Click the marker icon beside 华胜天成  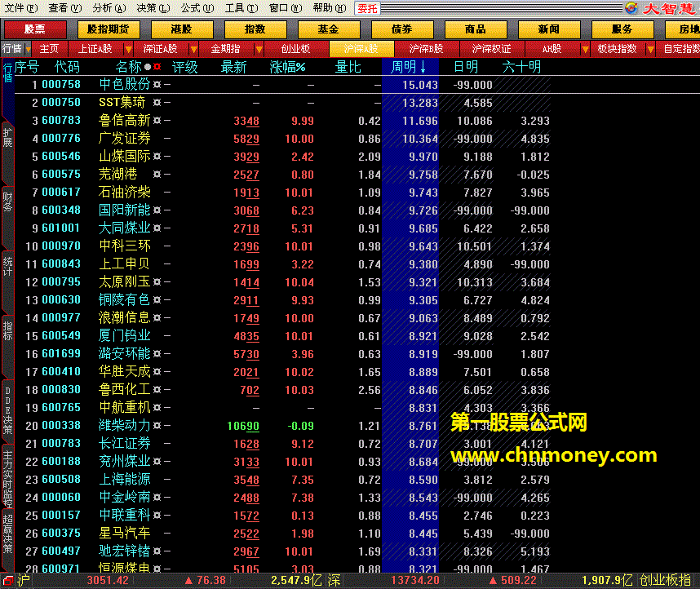click(x=157, y=371)
